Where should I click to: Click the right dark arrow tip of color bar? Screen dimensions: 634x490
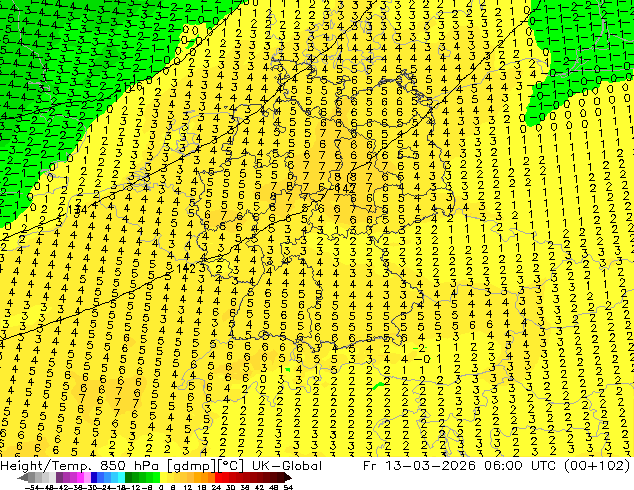click(288, 478)
